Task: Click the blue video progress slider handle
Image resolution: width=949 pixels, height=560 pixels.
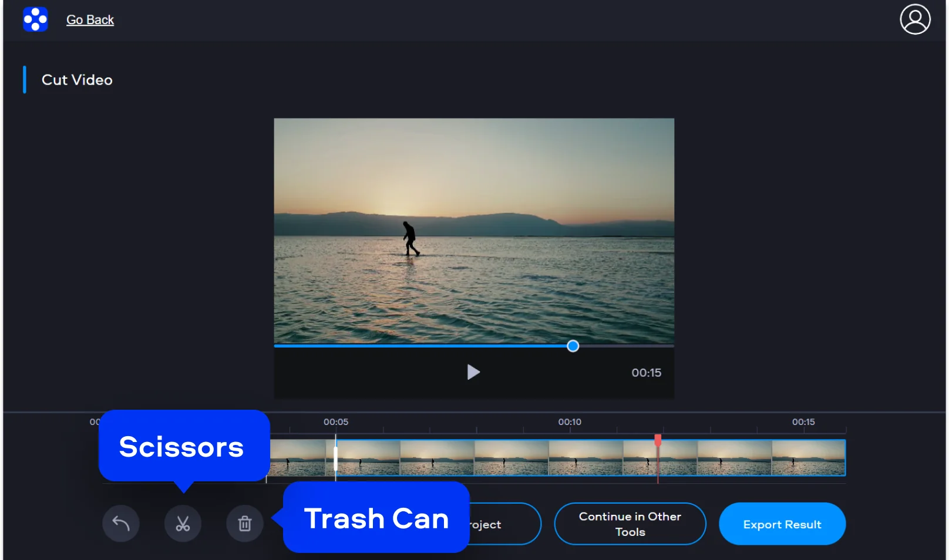Action: pos(573,346)
